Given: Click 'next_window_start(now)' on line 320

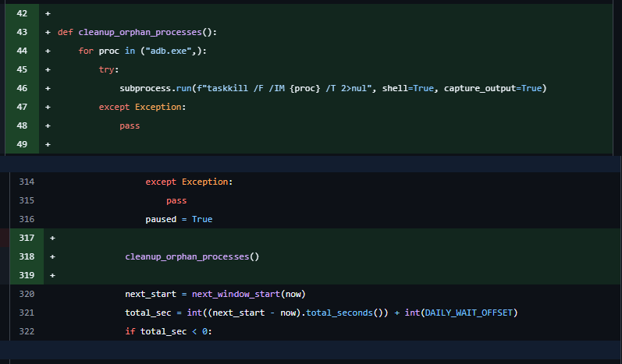Looking at the screenshot, I should [249, 294].
